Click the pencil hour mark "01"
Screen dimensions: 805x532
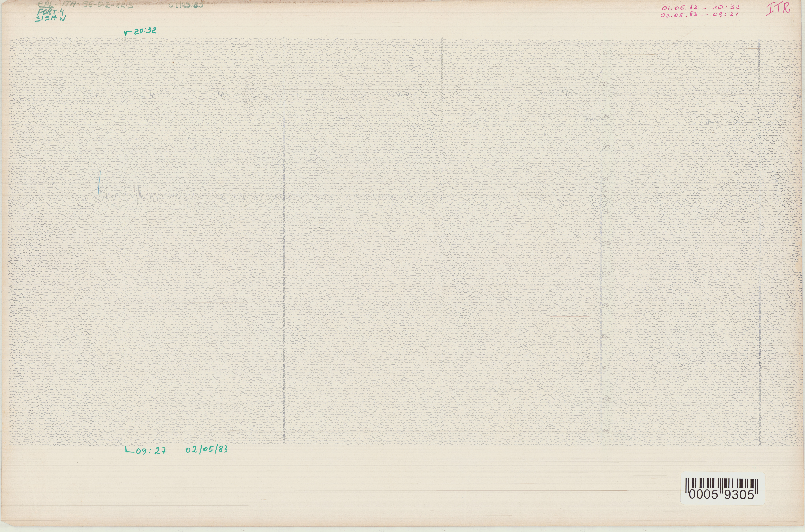(606, 179)
